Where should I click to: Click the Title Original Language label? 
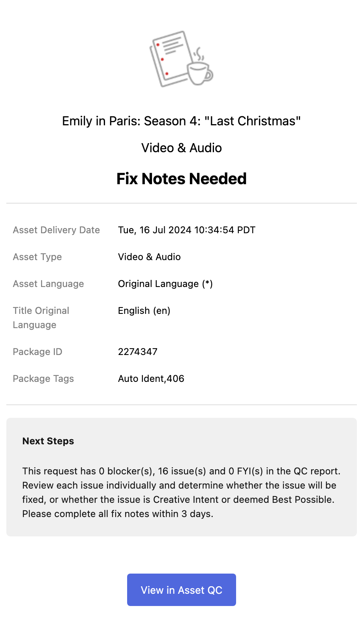pos(41,318)
